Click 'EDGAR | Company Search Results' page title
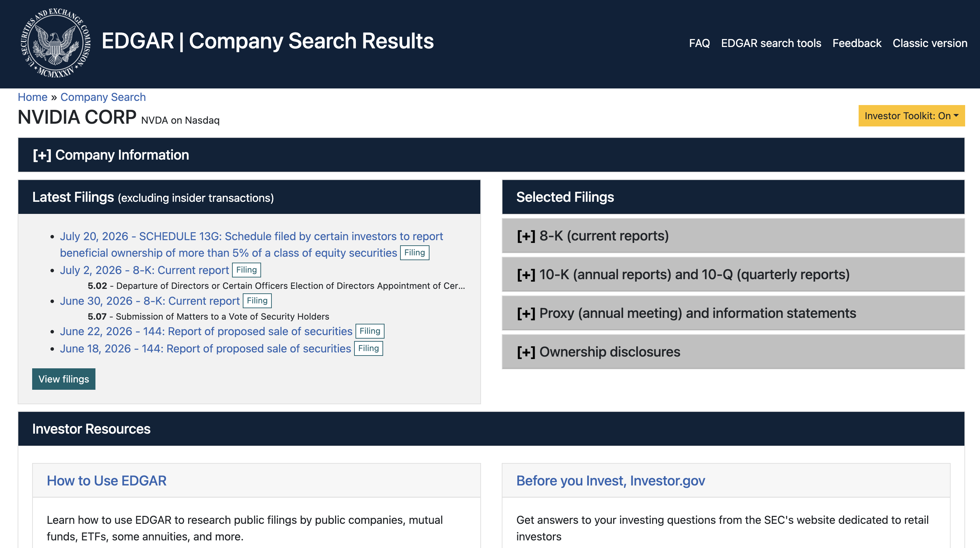This screenshot has height=548, width=980. 267,41
